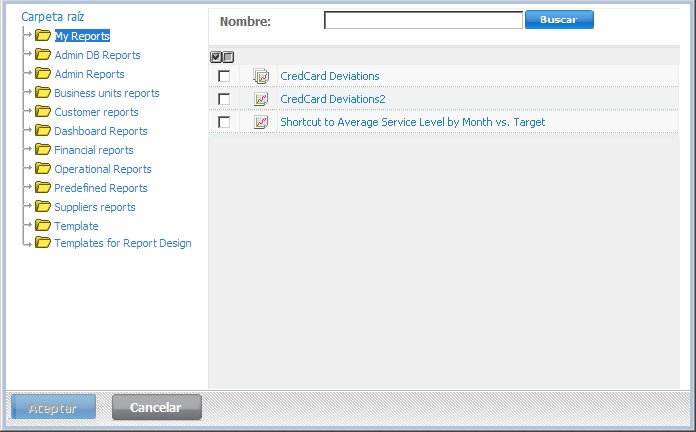Open the Admin DB Reports folder
The width and height of the screenshot is (696, 432).
[x=97, y=55]
